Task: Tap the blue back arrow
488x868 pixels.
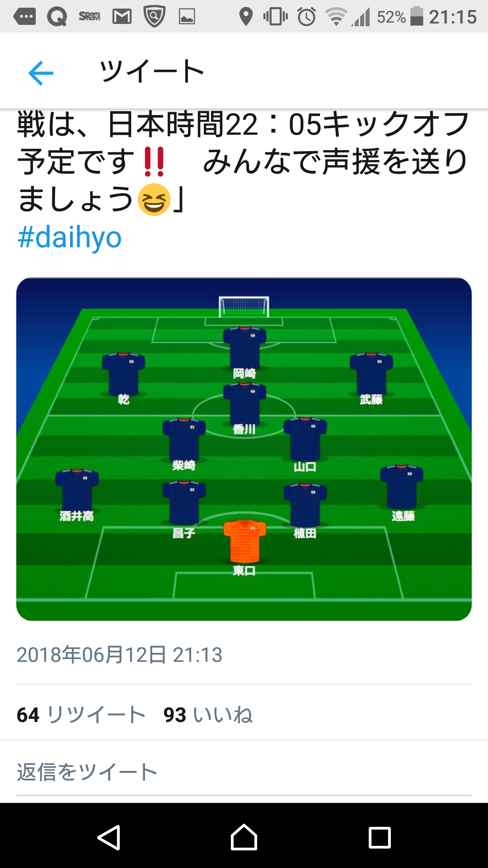Action: coord(41,73)
